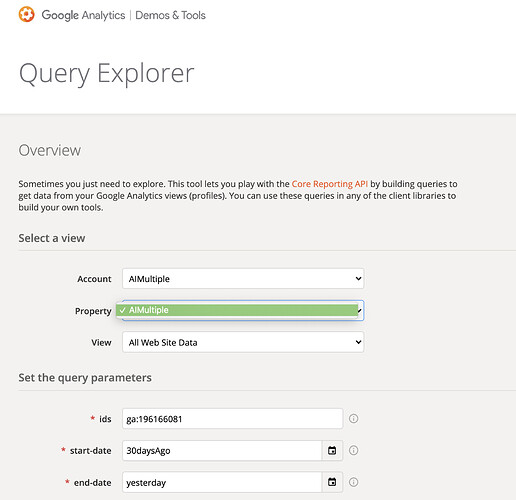516x500 pixels.
Task: Click the View label
Action: pyautogui.click(x=101, y=343)
